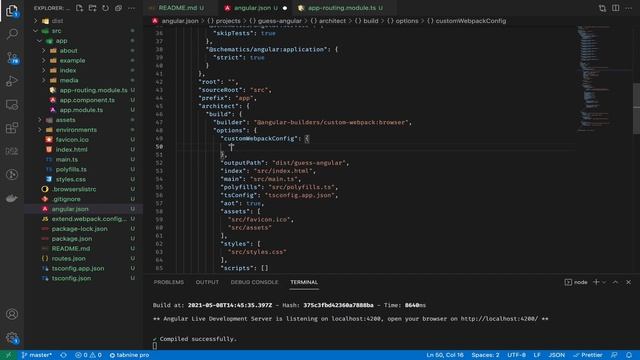Change the UTF-8 file encoding

(516, 355)
